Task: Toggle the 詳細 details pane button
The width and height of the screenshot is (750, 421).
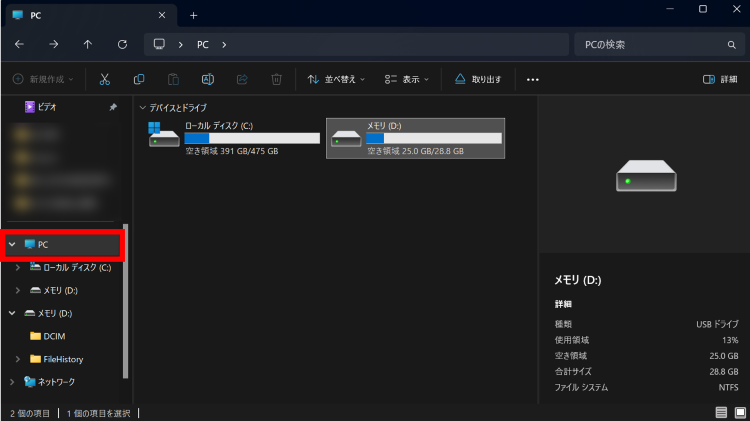Action: point(720,79)
